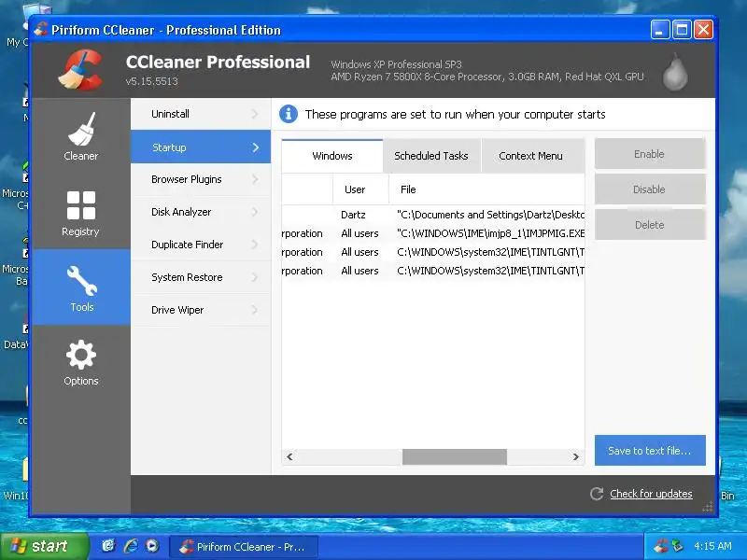Launch Windows Media Player from Quick Launch
This screenshot has width=747, height=560.
pos(152,546)
